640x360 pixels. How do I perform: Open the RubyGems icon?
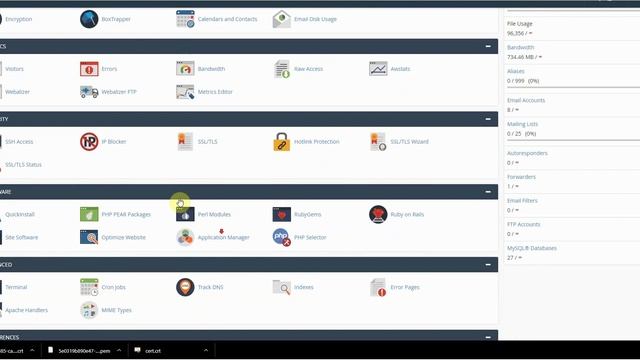[x=282, y=214]
